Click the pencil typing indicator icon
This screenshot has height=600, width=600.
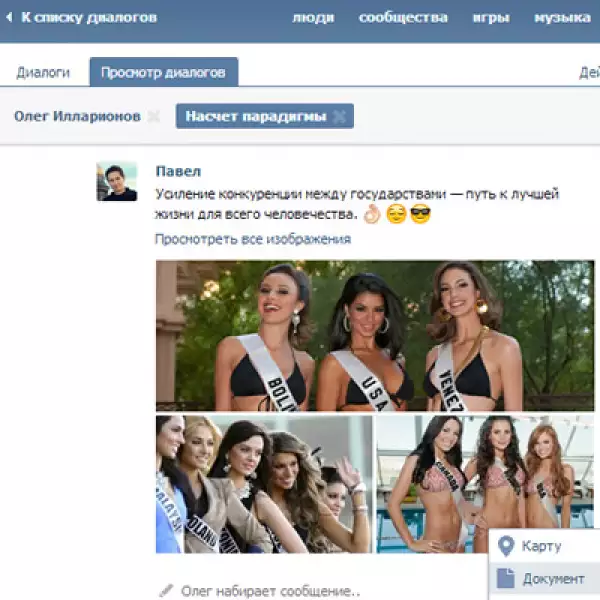pyautogui.click(x=165, y=590)
